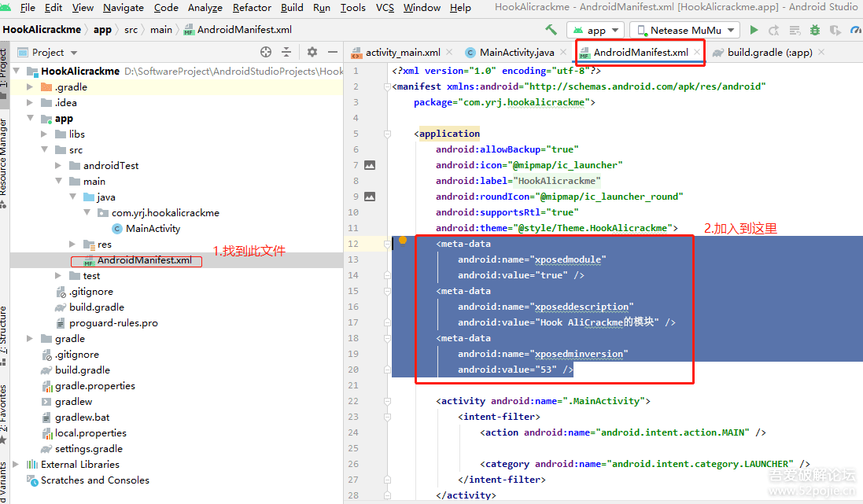Select local.properties file
863x504 pixels.
90,433
